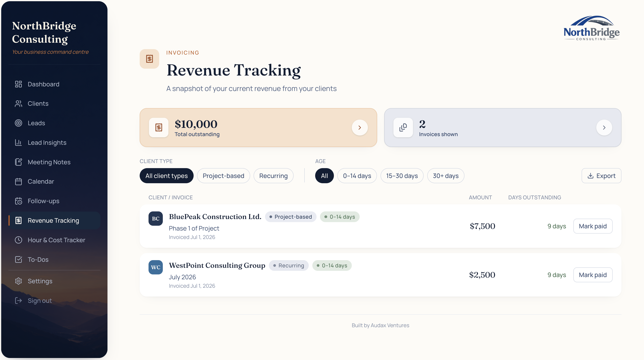Click the Hour & Cost Tracker clock icon
644x360 pixels.
coord(18,240)
